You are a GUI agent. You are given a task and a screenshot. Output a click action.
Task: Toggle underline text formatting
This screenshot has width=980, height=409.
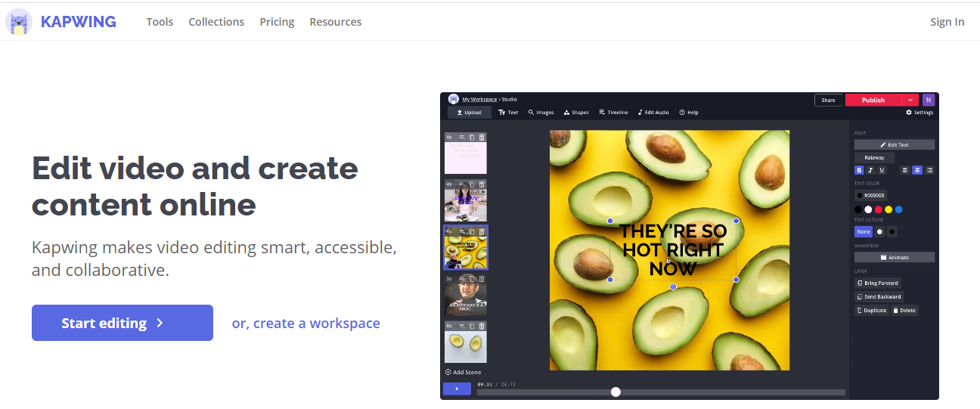[882, 170]
